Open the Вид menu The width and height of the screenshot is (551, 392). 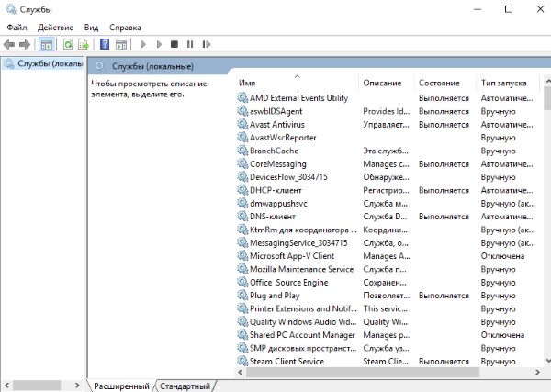[x=91, y=28]
